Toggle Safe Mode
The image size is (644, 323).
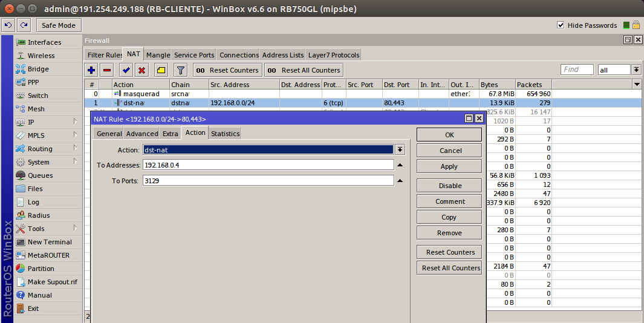[59, 25]
